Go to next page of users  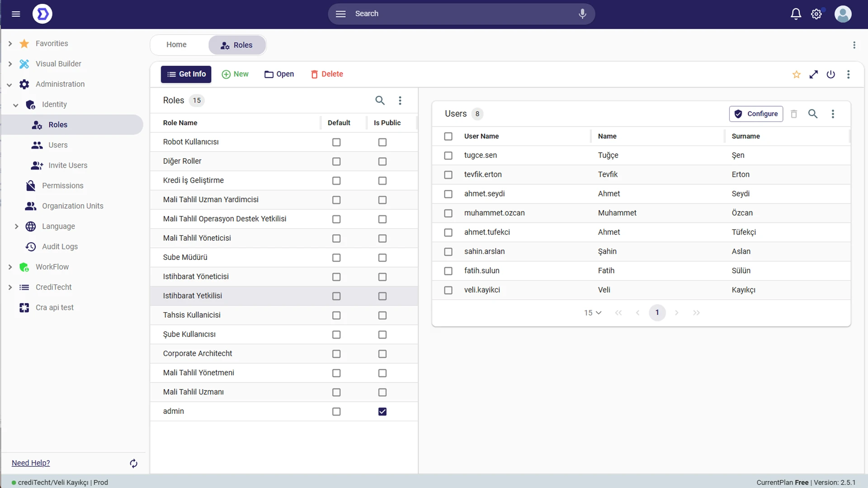tap(676, 313)
